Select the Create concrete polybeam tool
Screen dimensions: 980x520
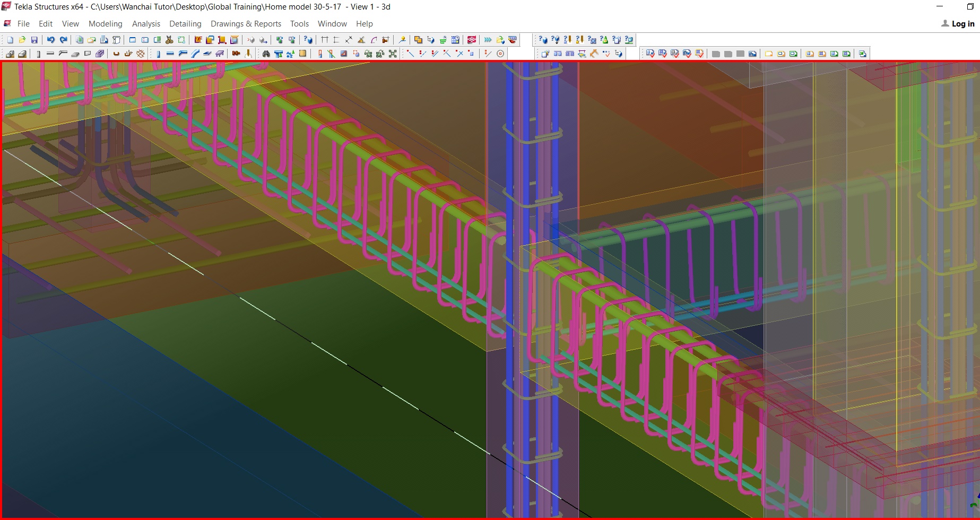63,54
